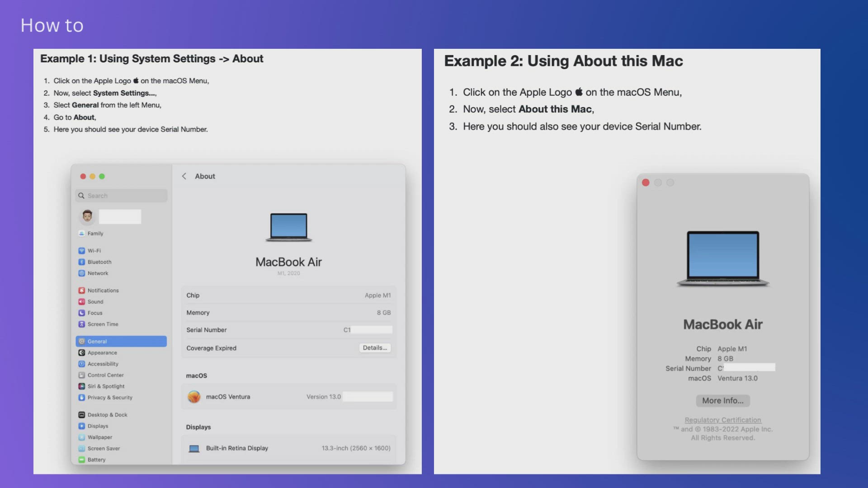Click the Wi-Fi icon in sidebar
This screenshot has width=868, height=488.
pyautogui.click(x=81, y=251)
